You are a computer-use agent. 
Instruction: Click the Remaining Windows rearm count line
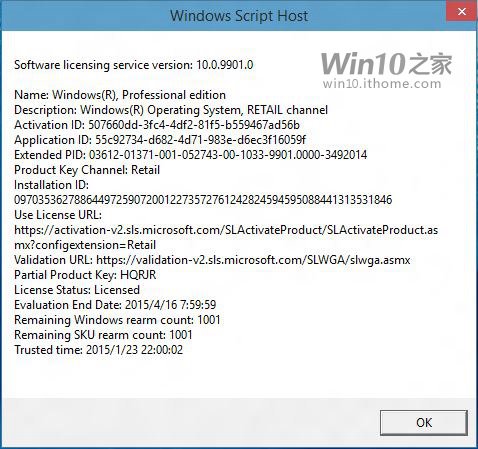[117, 320]
